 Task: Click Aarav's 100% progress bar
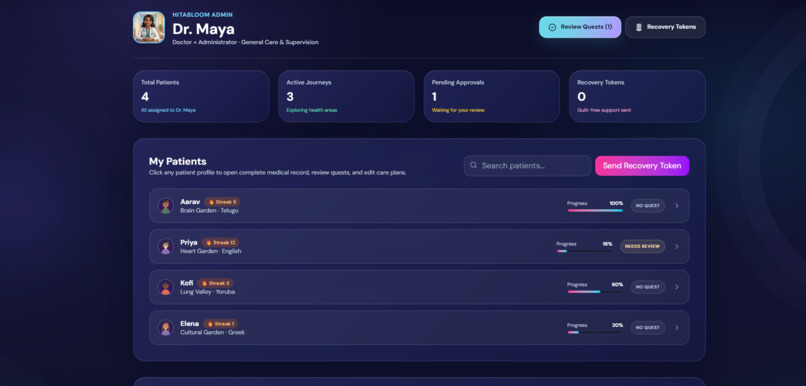coord(595,210)
